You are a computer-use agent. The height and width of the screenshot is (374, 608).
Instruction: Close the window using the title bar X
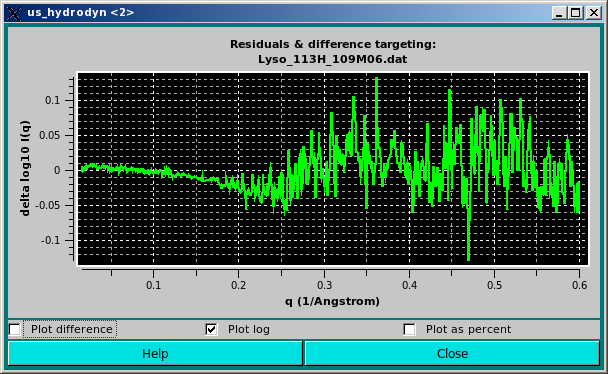pos(594,13)
